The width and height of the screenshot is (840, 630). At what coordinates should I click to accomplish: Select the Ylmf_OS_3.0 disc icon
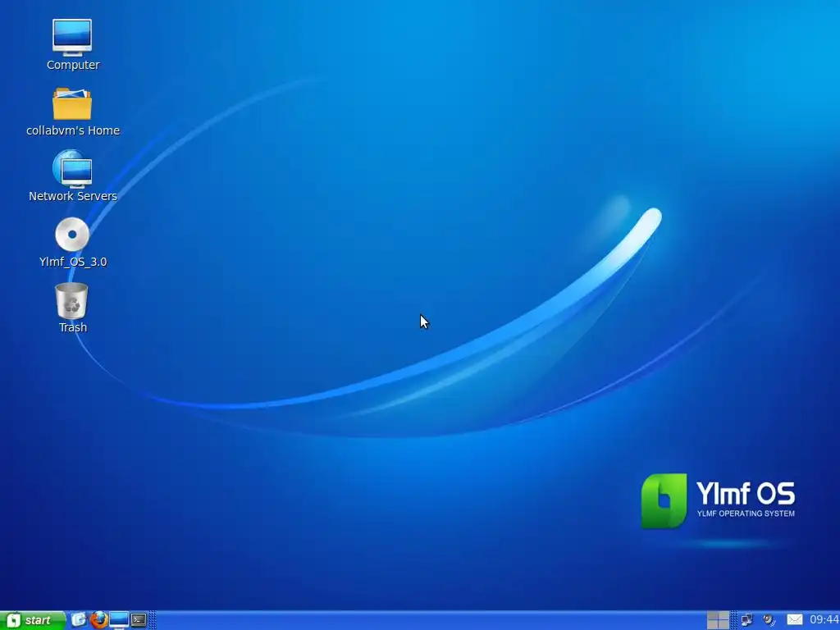point(72,235)
